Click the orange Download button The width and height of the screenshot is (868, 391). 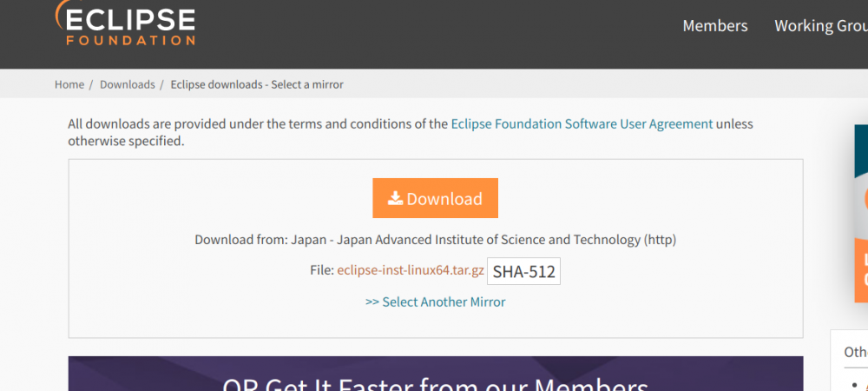coord(435,198)
